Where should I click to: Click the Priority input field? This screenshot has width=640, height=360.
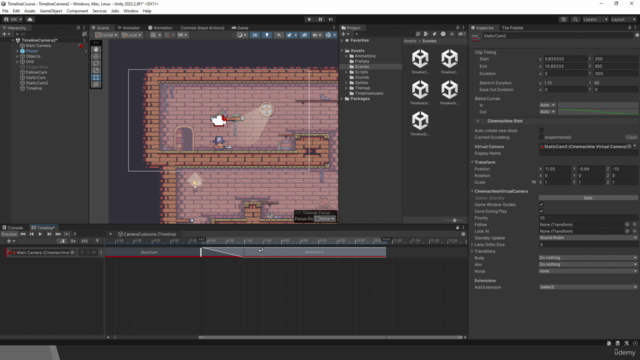(x=588, y=218)
